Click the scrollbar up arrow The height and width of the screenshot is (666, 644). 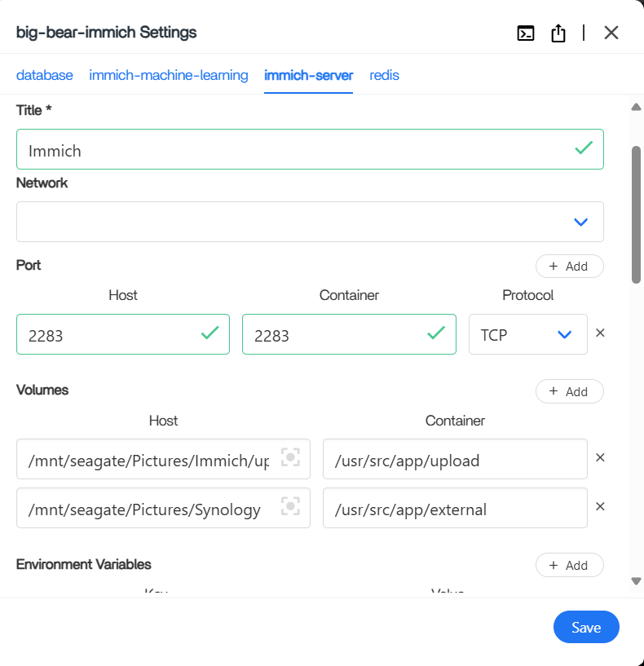tap(636, 107)
